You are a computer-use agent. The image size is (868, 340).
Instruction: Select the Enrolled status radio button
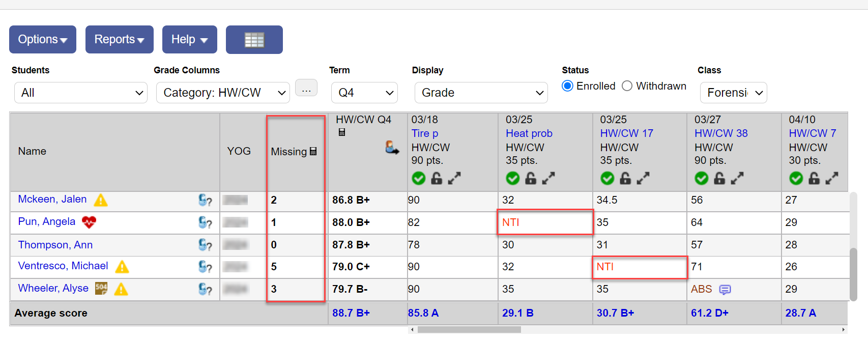567,86
